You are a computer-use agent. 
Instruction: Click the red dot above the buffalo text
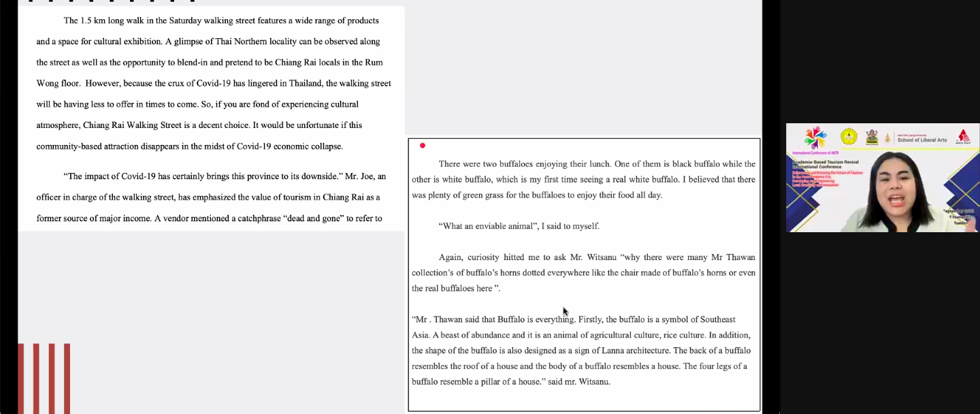click(x=423, y=146)
